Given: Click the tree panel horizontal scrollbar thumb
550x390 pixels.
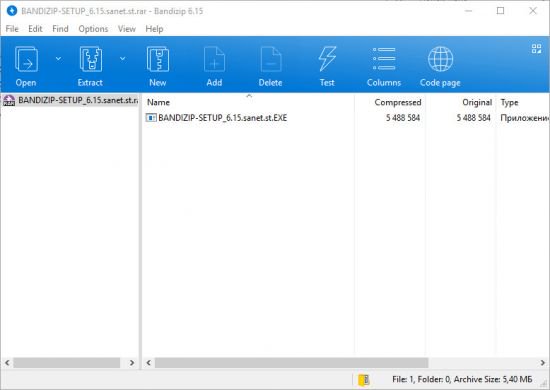Looking at the screenshot, I should [67, 363].
